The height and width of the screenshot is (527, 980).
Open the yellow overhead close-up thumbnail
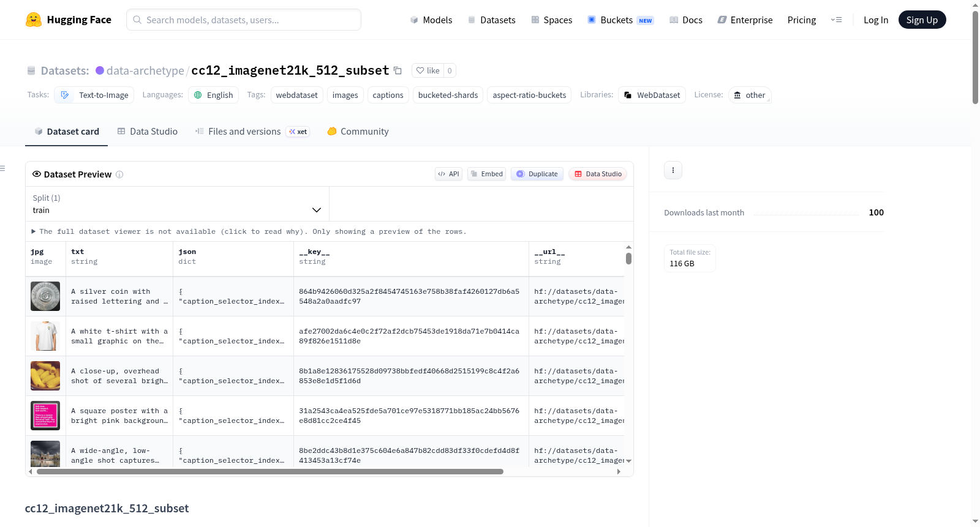point(45,376)
